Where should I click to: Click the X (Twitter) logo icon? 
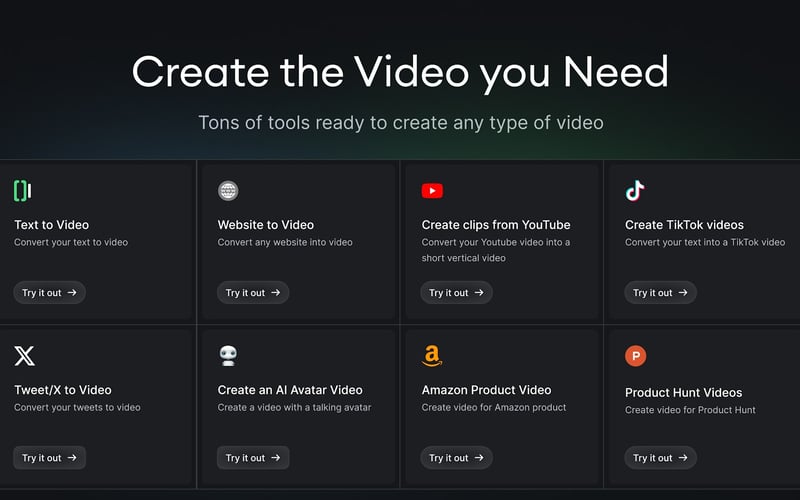[x=24, y=356]
